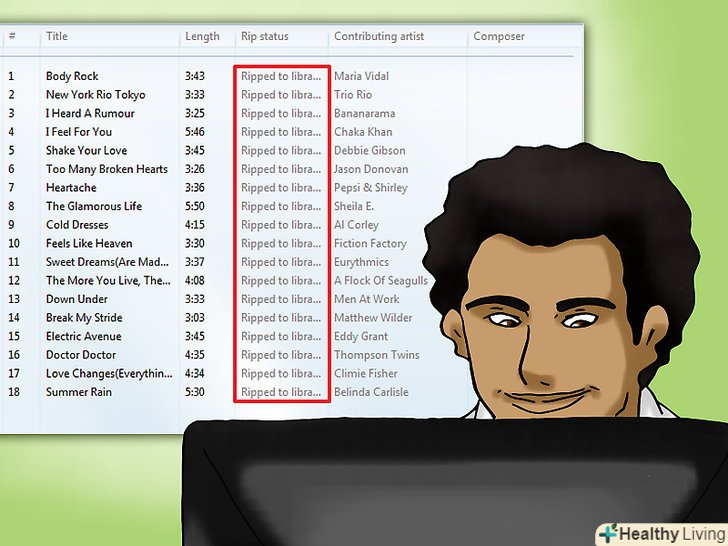Image resolution: width=728 pixels, height=546 pixels.
Task: Click the artist Eurythmics
Action: 361,262
